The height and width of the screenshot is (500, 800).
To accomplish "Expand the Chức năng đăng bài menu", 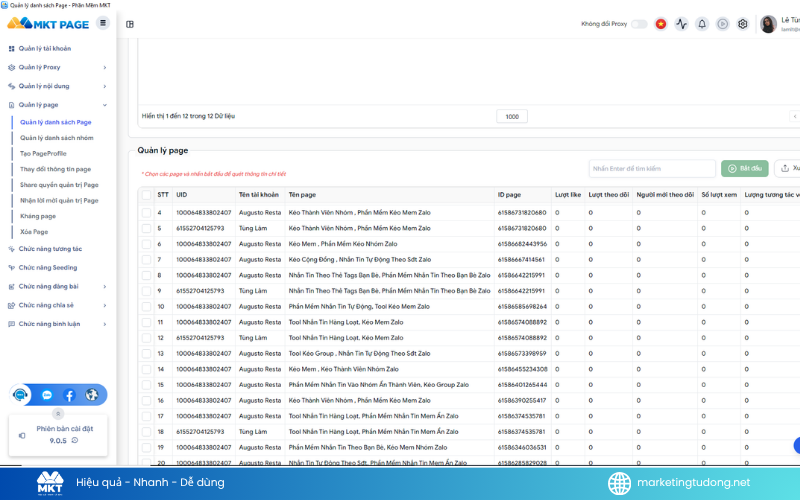I will pyautogui.click(x=58, y=287).
